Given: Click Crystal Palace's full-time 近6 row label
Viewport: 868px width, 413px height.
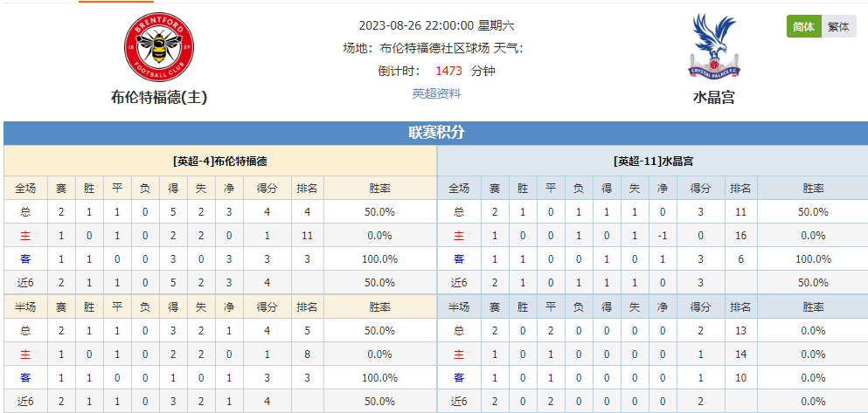Looking at the screenshot, I should (x=459, y=283).
